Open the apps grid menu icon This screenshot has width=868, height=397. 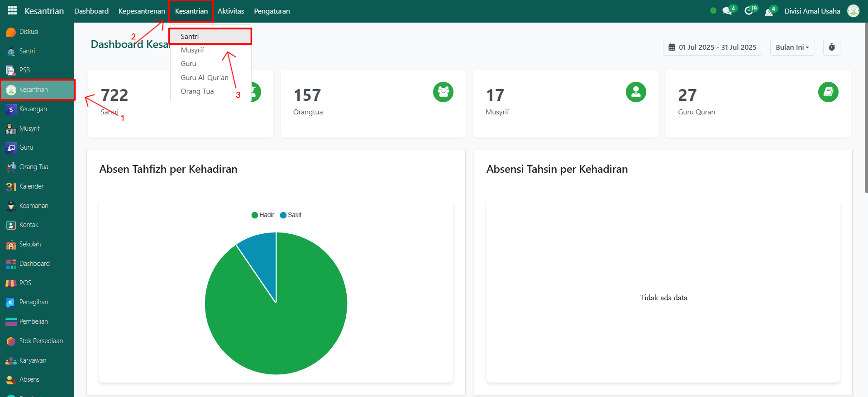point(12,10)
